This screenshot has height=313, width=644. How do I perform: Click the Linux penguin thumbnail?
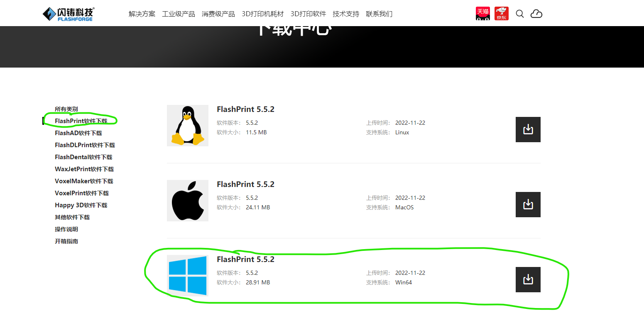(x=188, y=125)
